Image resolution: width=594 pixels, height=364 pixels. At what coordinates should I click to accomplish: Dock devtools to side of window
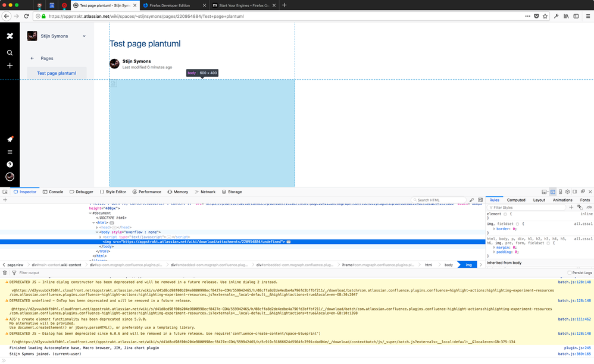[x=575, y=192]
